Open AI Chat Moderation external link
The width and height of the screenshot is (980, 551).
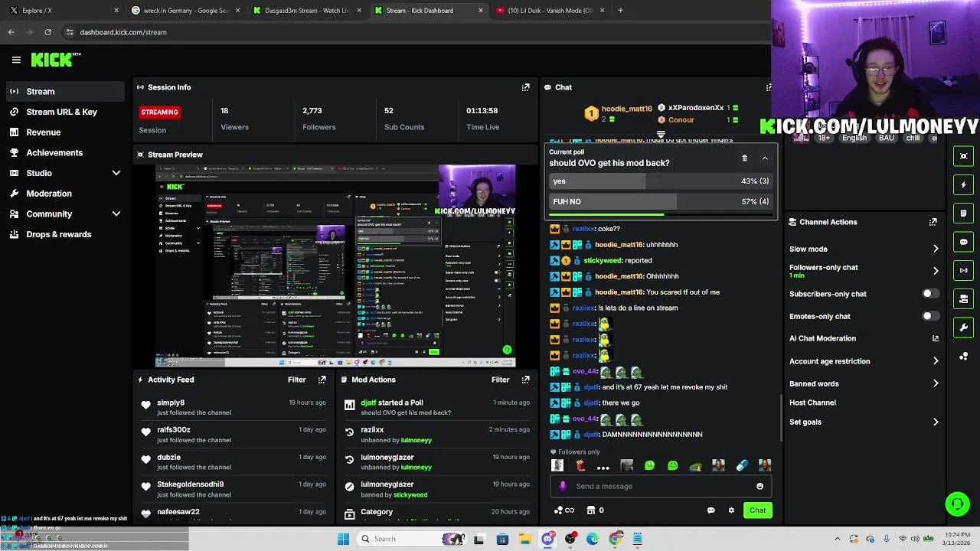click(935, 338)
